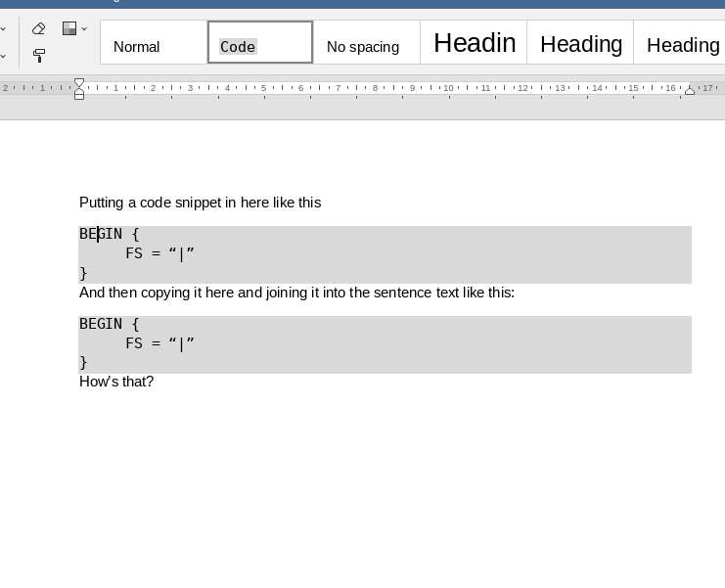Apply the No spacing style
Image resolution: width=725 pixels, height=588 pixels.
pos(366,43)
